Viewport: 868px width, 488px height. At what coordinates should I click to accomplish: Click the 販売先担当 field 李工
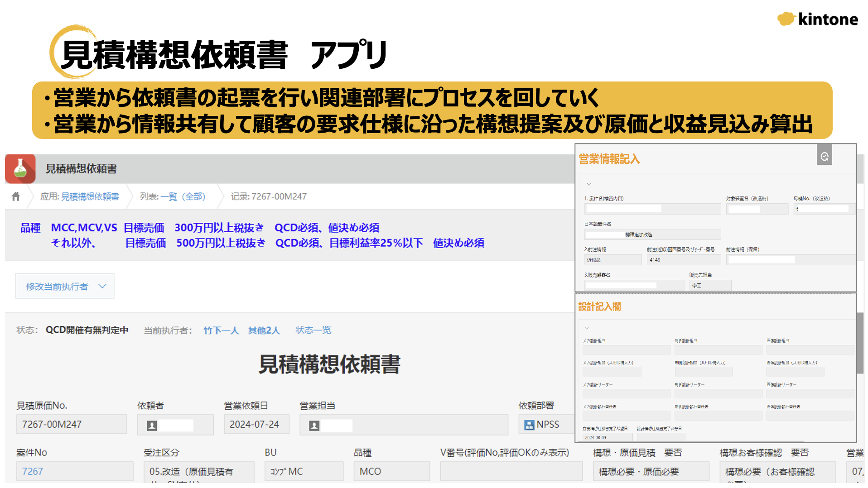coord(710,286)
